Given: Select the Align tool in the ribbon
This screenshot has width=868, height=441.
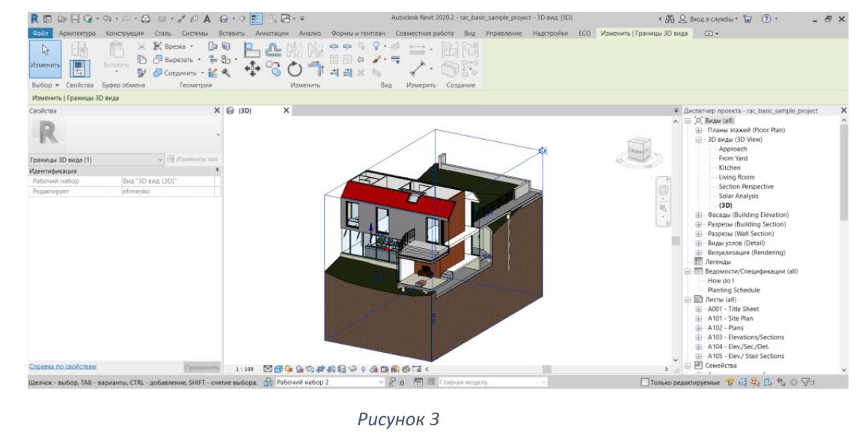Looking at the screenshot, I should click(x=252, y=50).
